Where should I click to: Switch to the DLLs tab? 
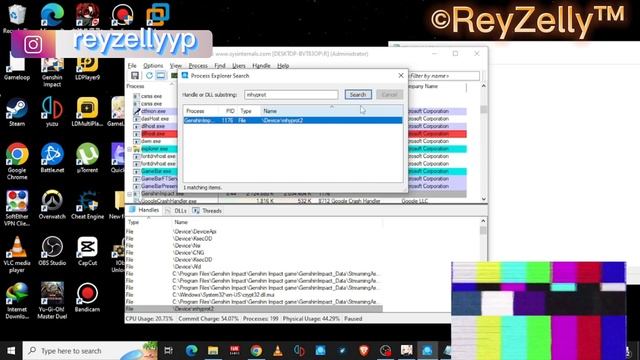pyautogui.click(x=176, y=211)
